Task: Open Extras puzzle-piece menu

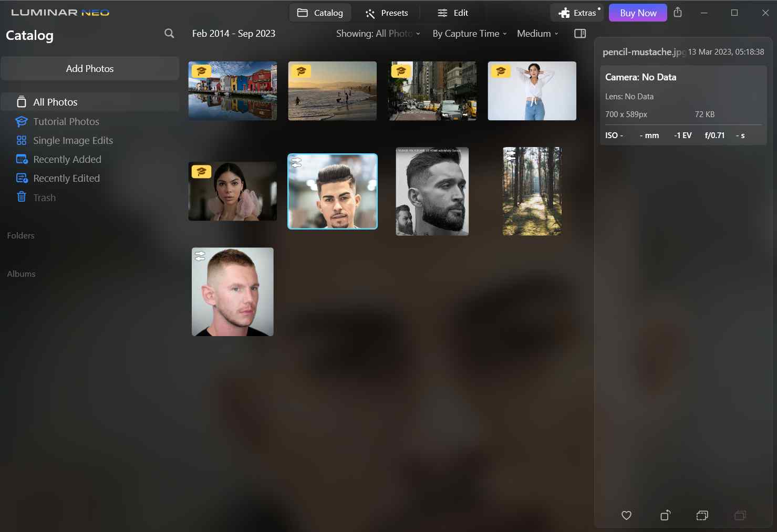Action: 577,13
